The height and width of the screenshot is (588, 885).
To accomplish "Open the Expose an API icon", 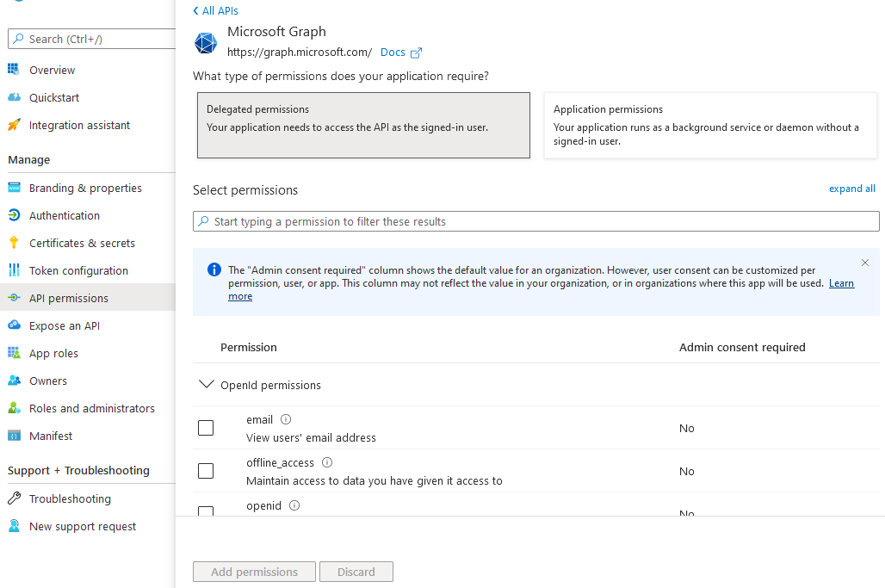I will coord(14,325).
